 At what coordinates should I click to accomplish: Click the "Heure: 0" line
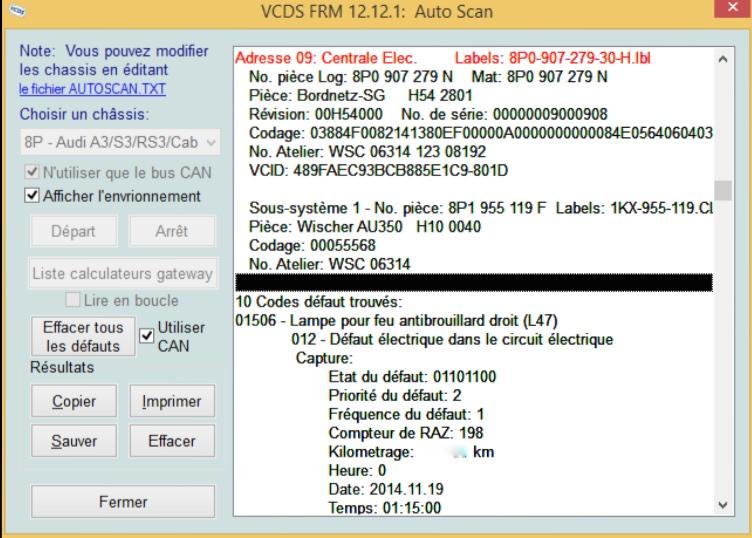357,470
